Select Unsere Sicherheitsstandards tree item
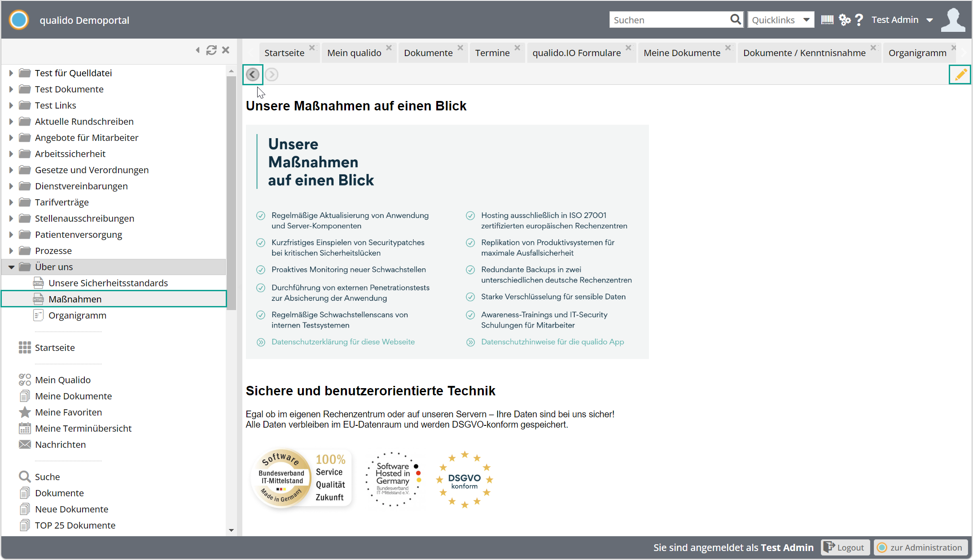This screenshot has width=973, height=560. pos(108,283)
